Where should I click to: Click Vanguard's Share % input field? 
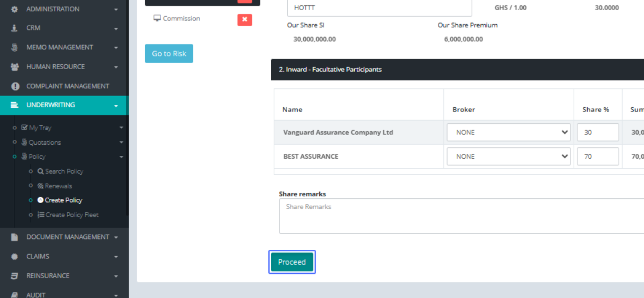pyautogui.click(x=597, y=132)
